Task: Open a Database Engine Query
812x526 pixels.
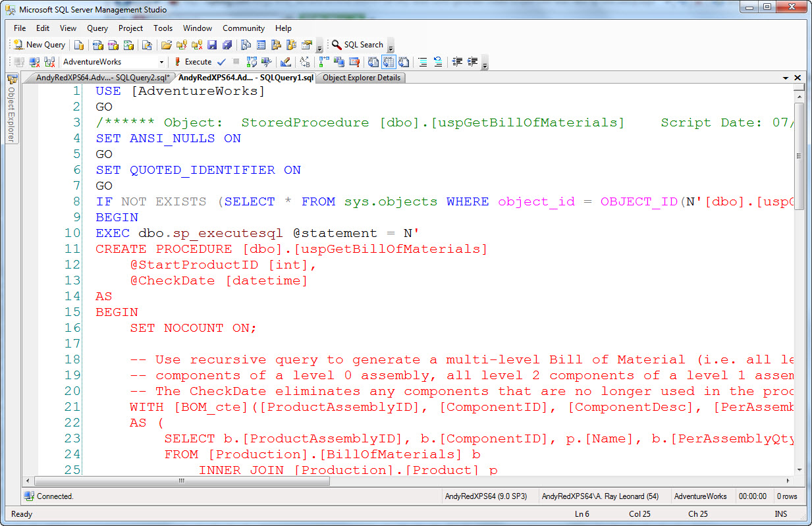Action: pyautogui.click(x=79, y=45)
